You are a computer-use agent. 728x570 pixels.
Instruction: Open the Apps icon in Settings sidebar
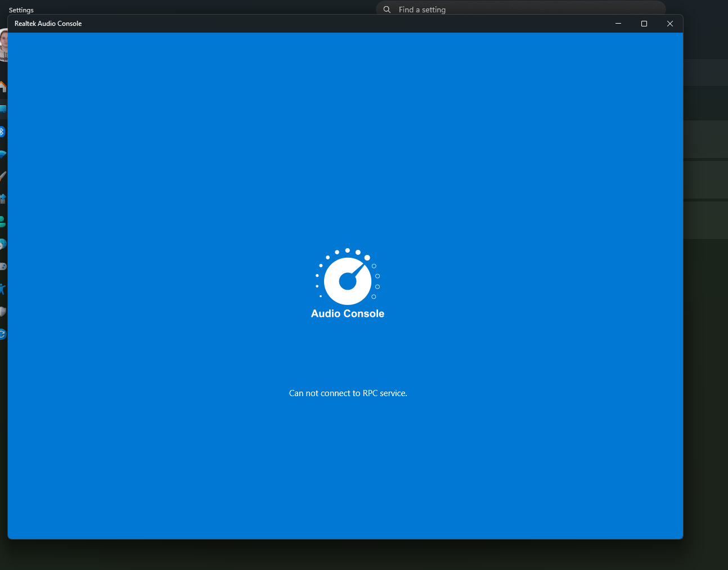pyautogui.click(x=3, y=199)
